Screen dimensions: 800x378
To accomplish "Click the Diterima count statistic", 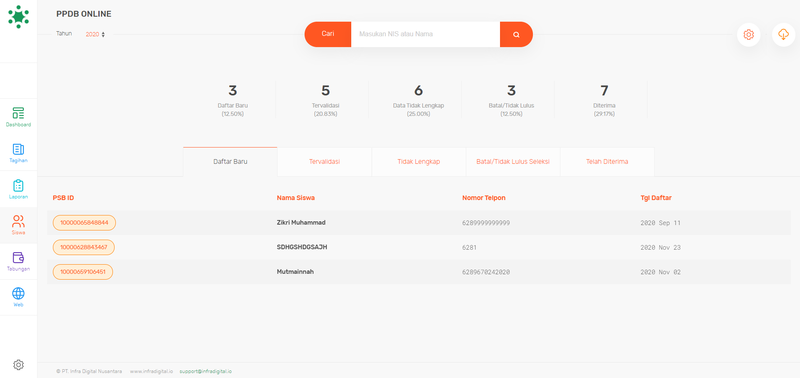I will click(604, 100).
